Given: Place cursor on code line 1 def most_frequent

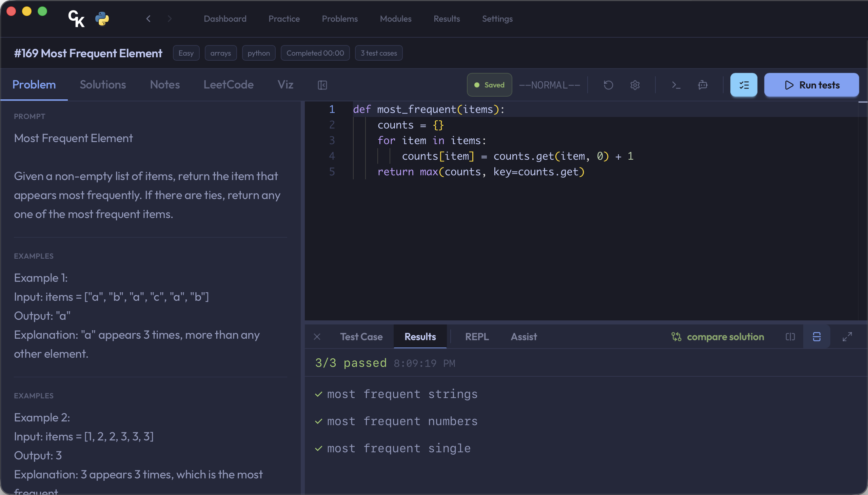Looking at the screenshot, I should [x=429, y=110].
